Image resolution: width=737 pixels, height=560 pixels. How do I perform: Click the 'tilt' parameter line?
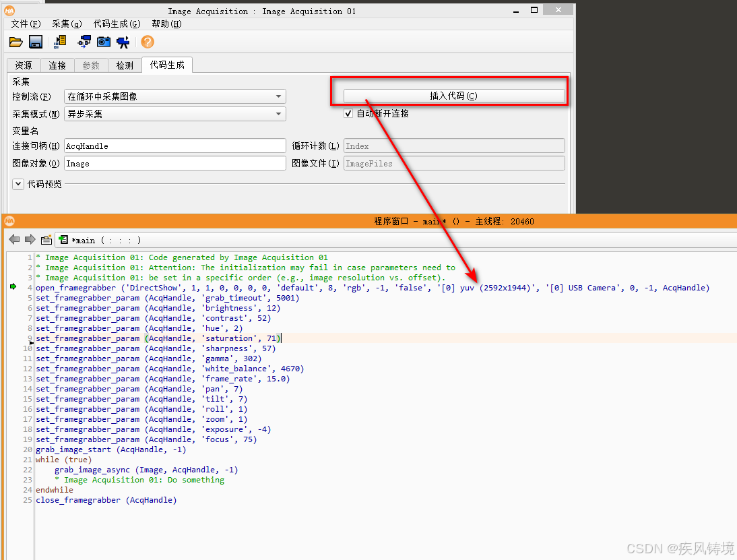141,399
